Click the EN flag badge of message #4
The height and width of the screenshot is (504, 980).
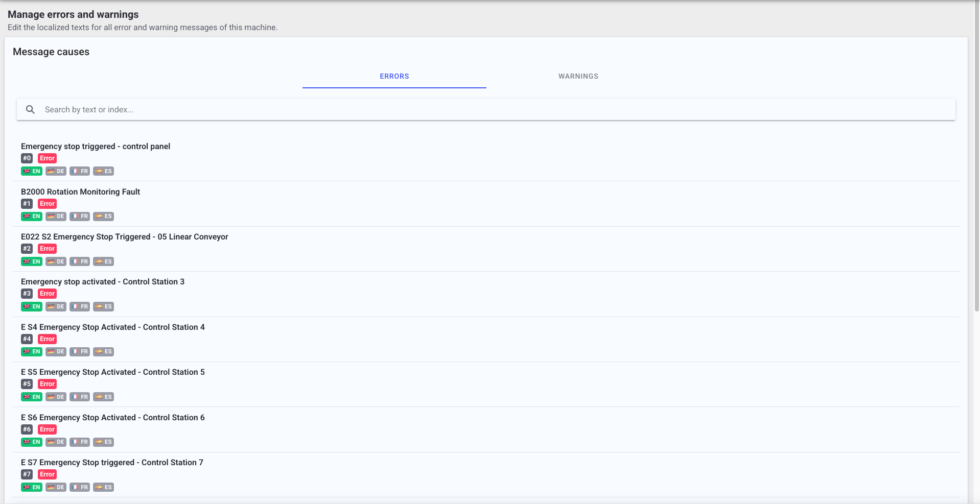(32, 351)
